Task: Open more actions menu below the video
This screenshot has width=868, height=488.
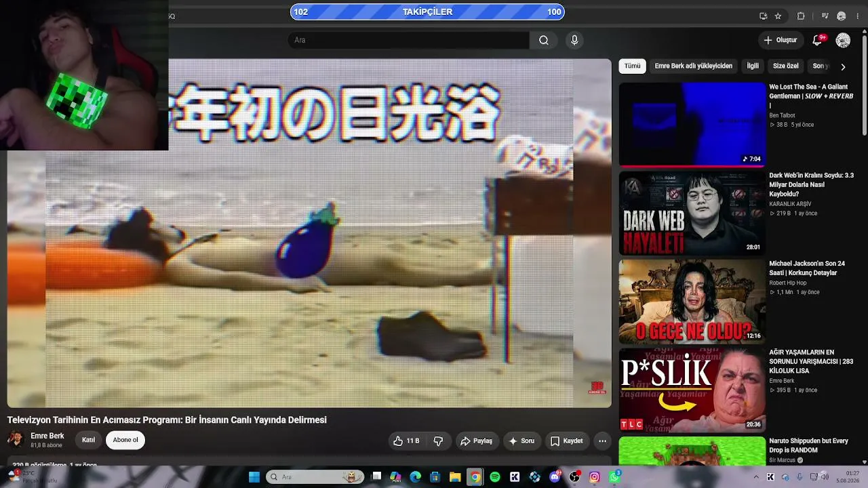Action: coord(602,441)
